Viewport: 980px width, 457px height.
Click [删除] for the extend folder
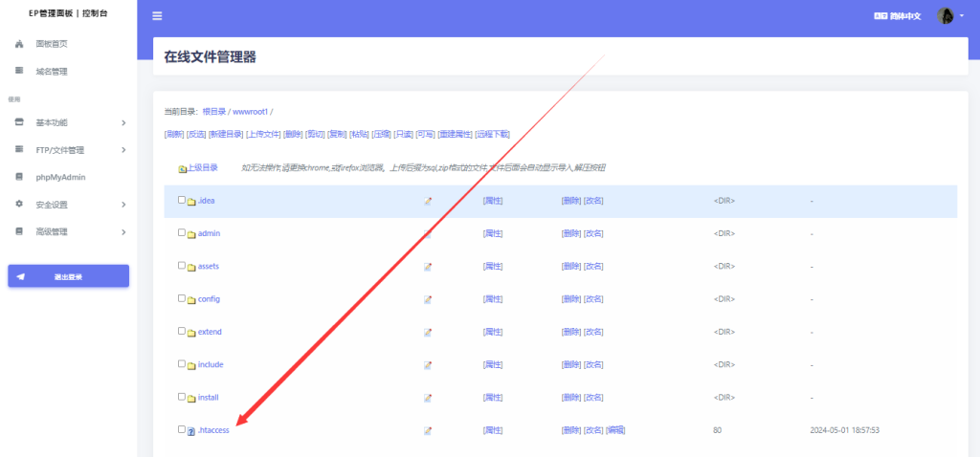(x=571, y=332)
